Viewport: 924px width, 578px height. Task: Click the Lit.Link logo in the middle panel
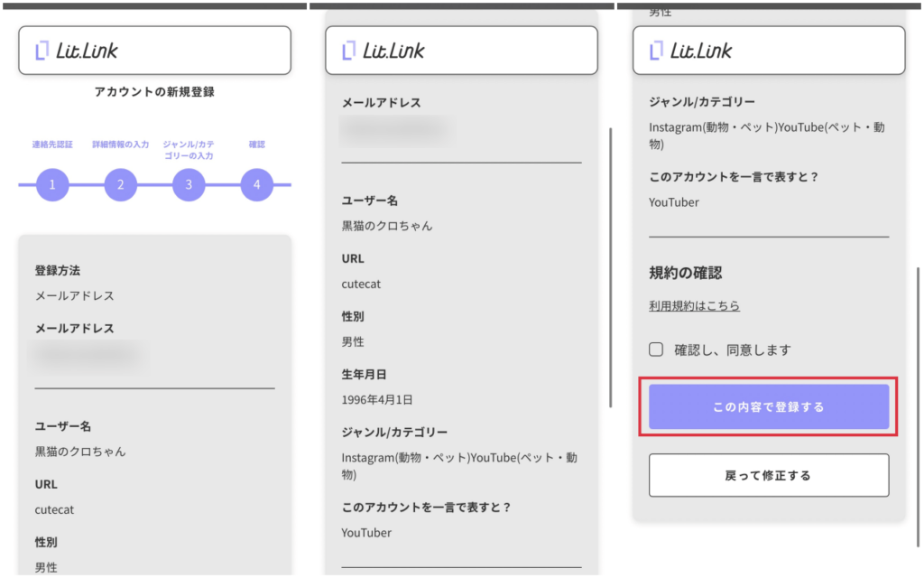pos(383,51)
